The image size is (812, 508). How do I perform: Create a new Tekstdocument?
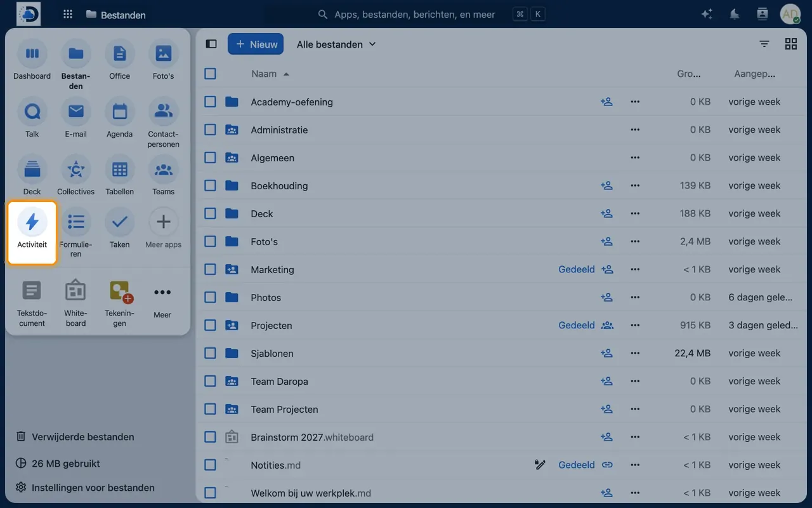pos(32,304)
